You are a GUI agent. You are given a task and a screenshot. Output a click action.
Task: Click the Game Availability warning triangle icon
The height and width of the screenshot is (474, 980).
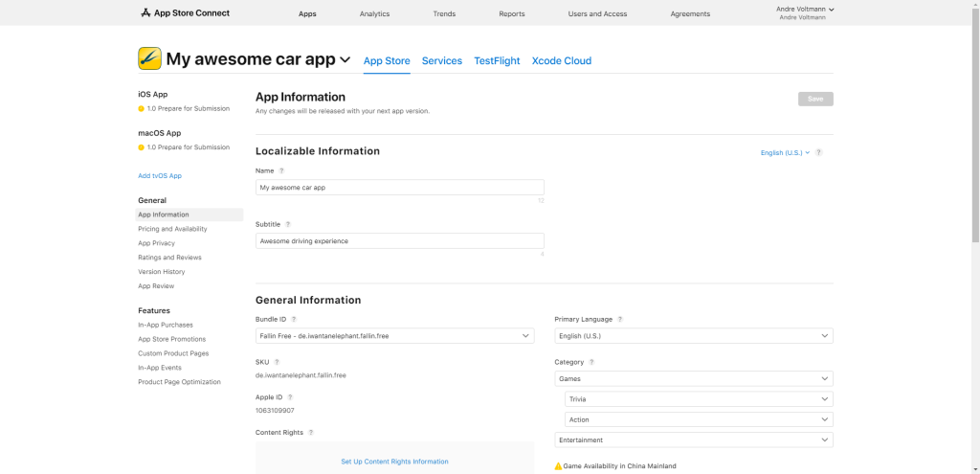(x=558, y=466)
